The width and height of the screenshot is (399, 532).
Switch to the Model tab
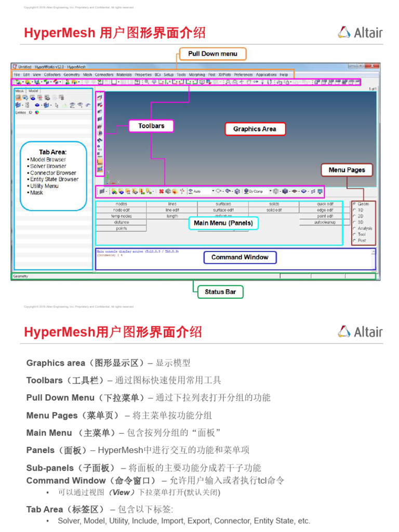click(33, 91)
